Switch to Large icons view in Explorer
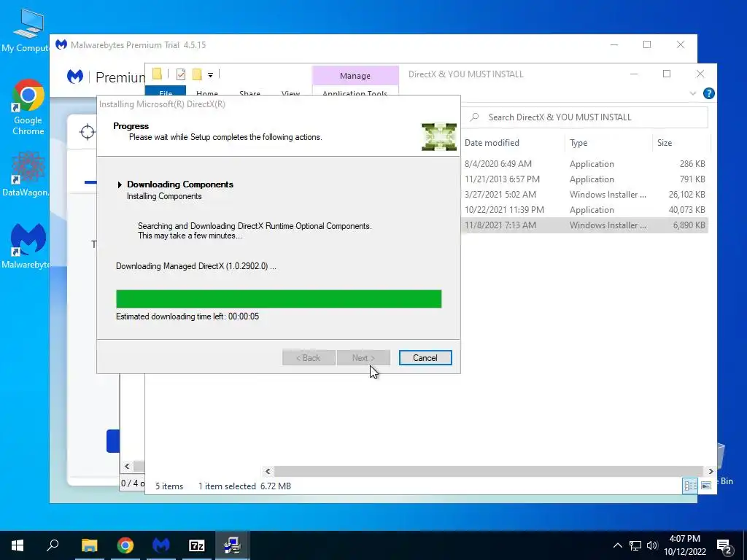747x560 pixels. tap(706, 486)
